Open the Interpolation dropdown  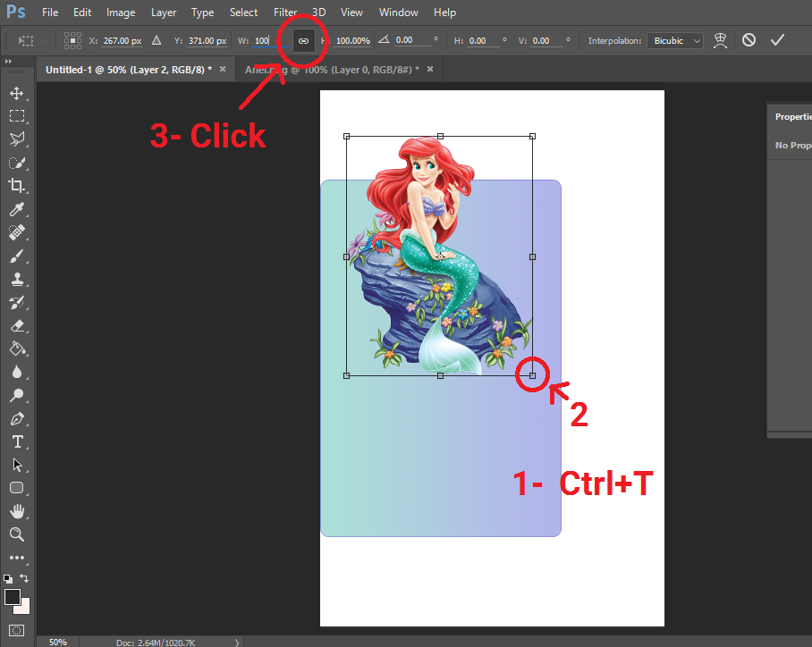675,40
